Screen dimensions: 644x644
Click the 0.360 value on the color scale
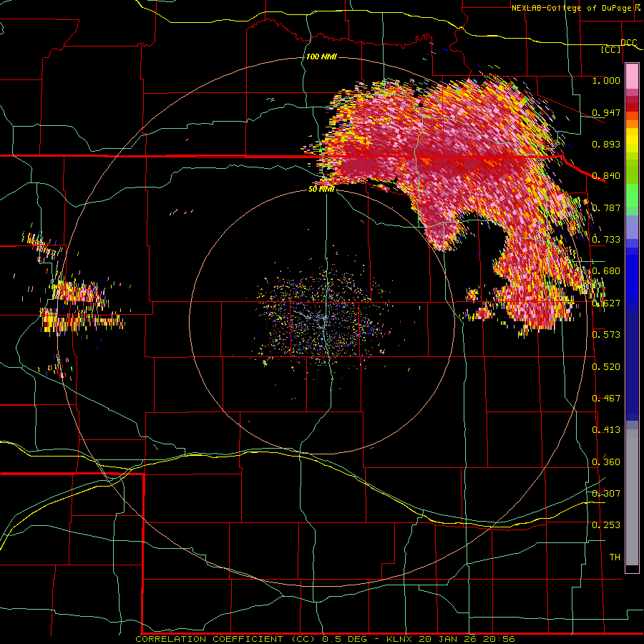click(x=606, y=462)
